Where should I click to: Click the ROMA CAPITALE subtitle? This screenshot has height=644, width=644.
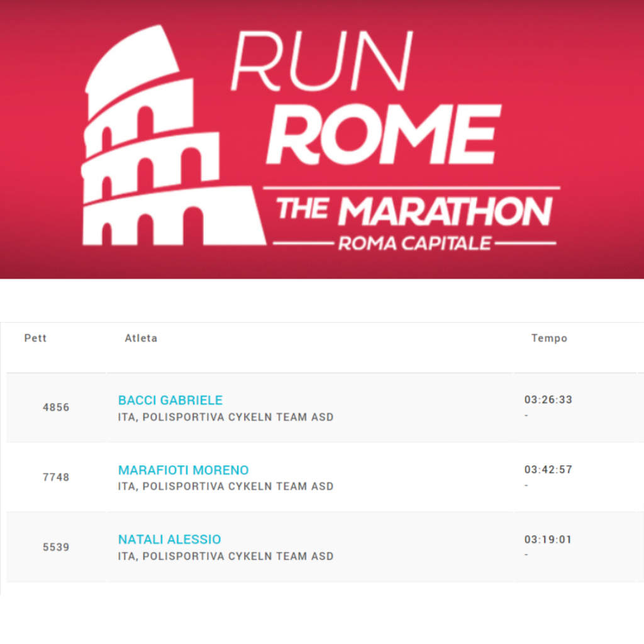pos(414,243)
